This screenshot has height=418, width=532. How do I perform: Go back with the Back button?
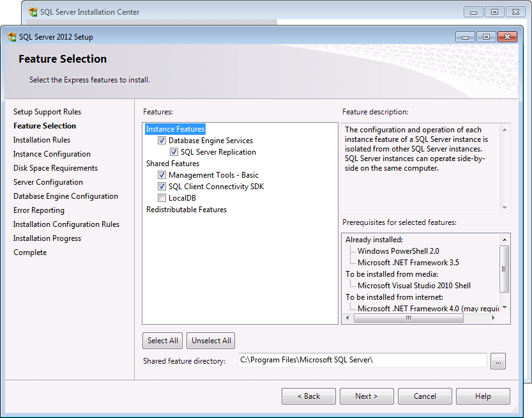pyautogui.click(x=308, y=396)
